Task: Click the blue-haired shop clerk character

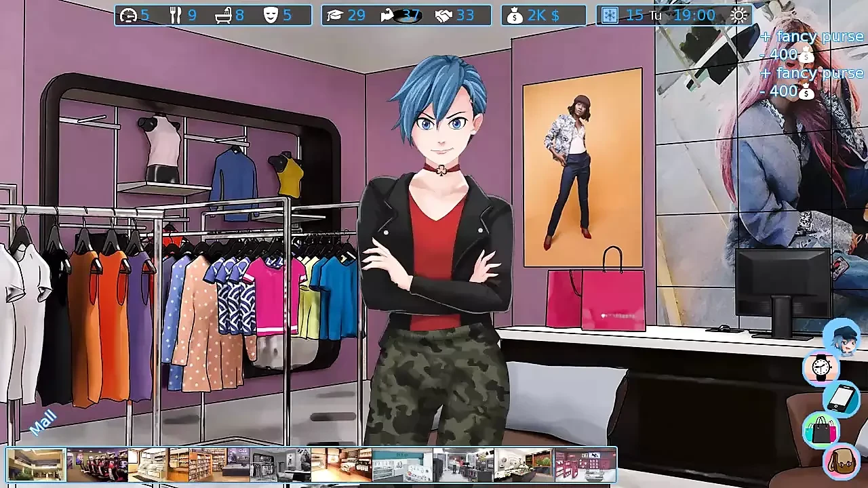Action: (x=437, y=251)
